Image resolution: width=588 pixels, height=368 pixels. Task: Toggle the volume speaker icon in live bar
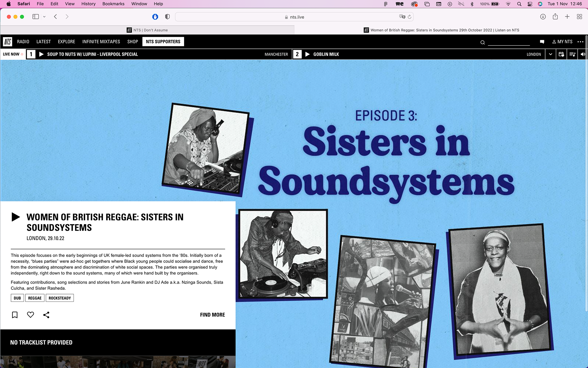click(x=583, y=54)
